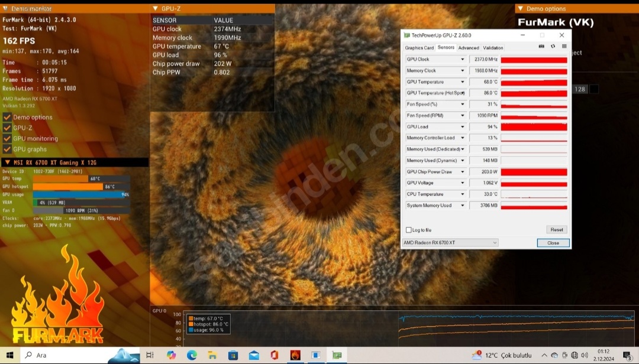Viewport: 639px width, 364px height.
Task: Switch to the Graphics Card tab
Action: (x=419, y=48)
